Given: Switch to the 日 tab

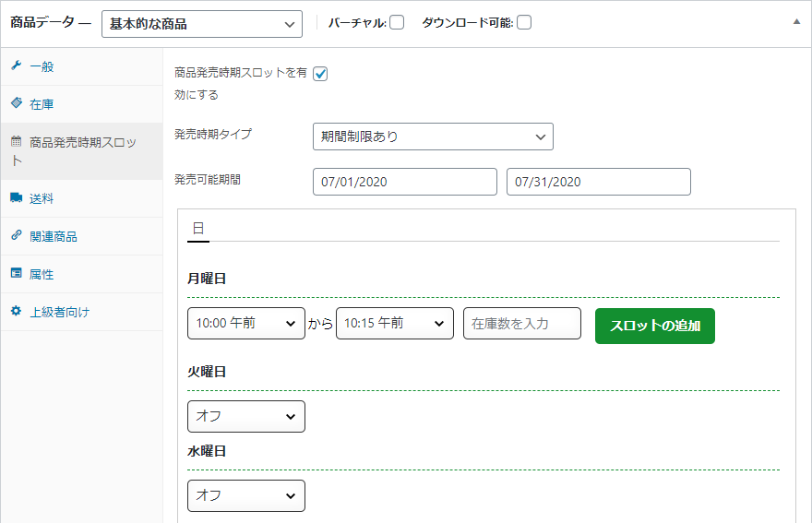Looking at the screenshot, I should pyautogui.click(x=198, y=229).
